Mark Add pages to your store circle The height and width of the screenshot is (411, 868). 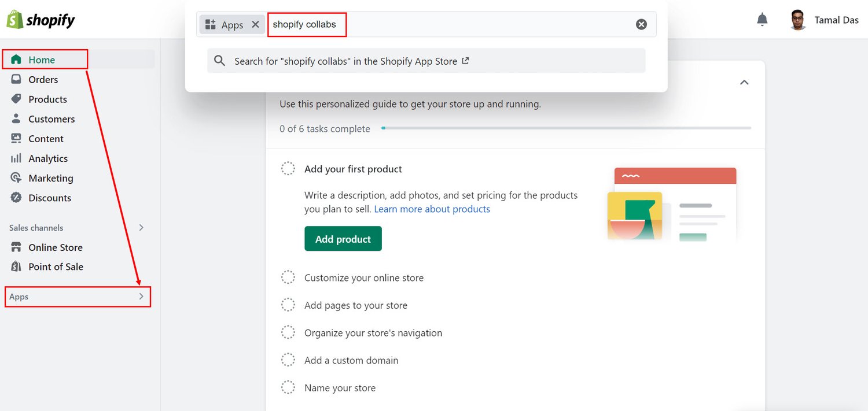click(288, 305)
